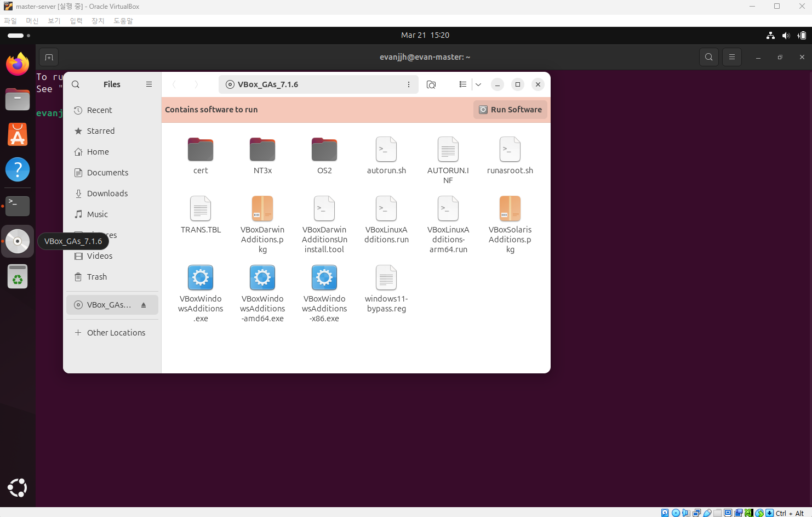Select VBoxLinuxAdditions-arm64.run file

[448, 225]
